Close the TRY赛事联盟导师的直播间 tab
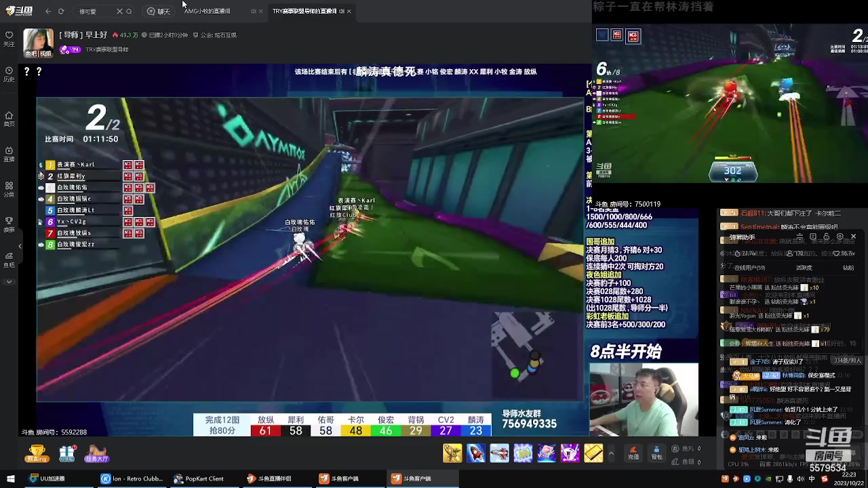The width and height of the screenshot is (868, 488). (x=349, y=11)
